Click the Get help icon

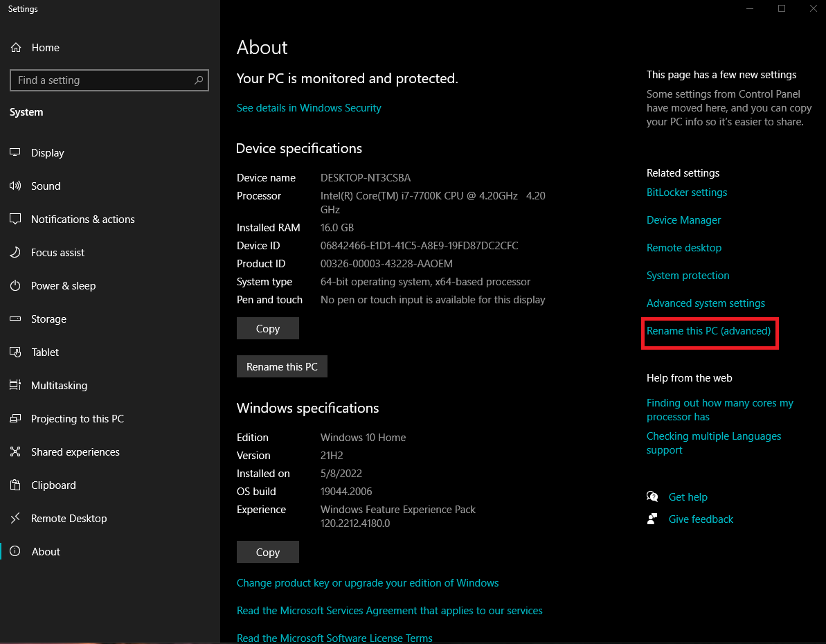click(x=652, y=497)
